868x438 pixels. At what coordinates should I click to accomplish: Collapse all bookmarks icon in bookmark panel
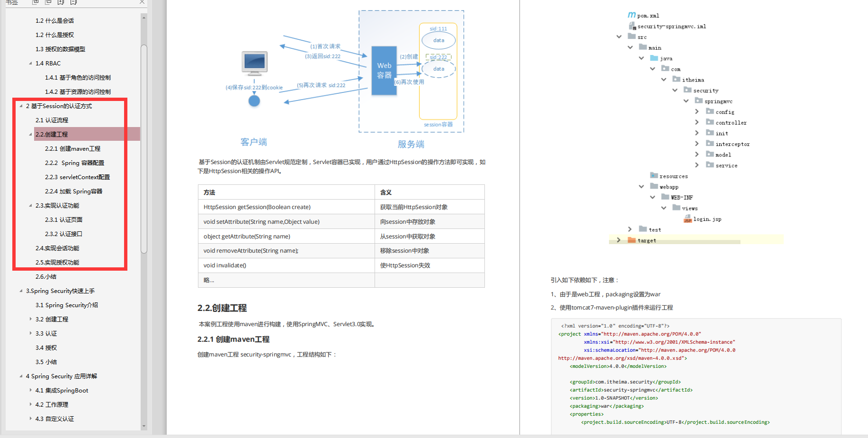(x=48, y=2)
